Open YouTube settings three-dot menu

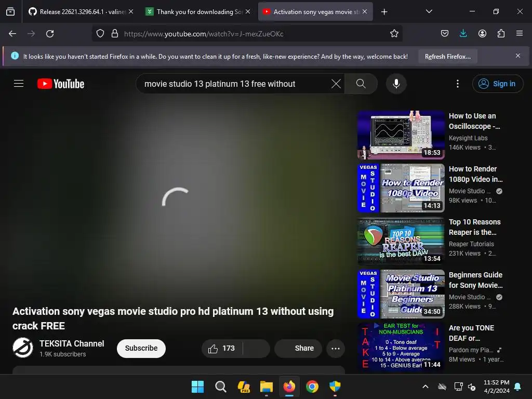click(457, 84)
